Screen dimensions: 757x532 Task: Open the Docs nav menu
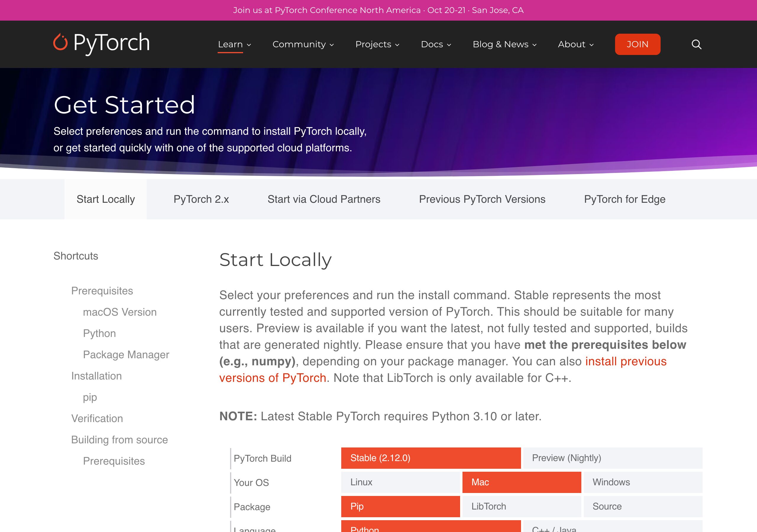pyautogui.click(x=432, y=44)
